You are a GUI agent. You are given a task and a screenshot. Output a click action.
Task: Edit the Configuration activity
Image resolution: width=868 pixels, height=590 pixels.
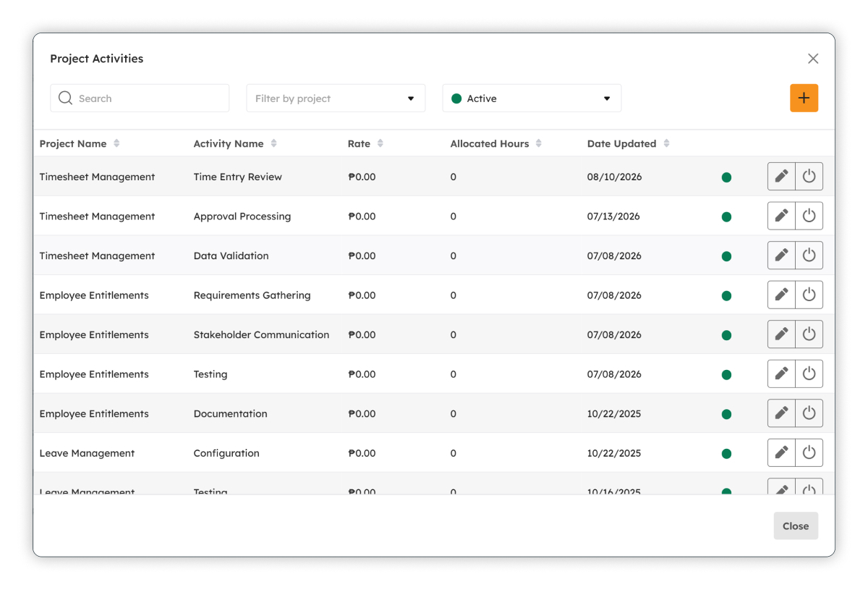781,452
